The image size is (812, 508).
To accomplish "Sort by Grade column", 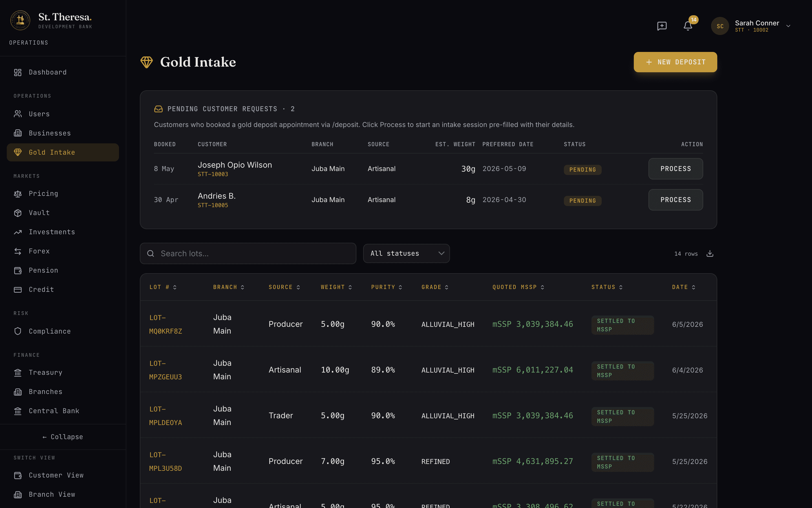I will [435, 287].
